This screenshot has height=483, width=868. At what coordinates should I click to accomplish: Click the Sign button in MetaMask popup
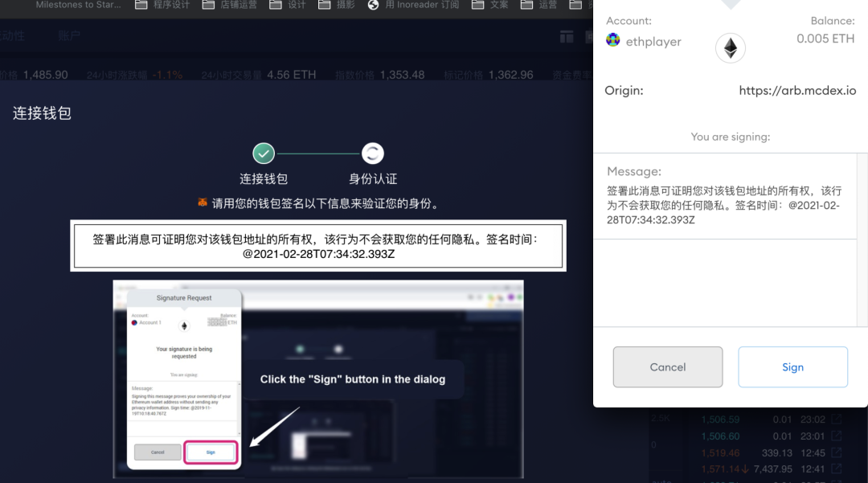tap(792, 367)
